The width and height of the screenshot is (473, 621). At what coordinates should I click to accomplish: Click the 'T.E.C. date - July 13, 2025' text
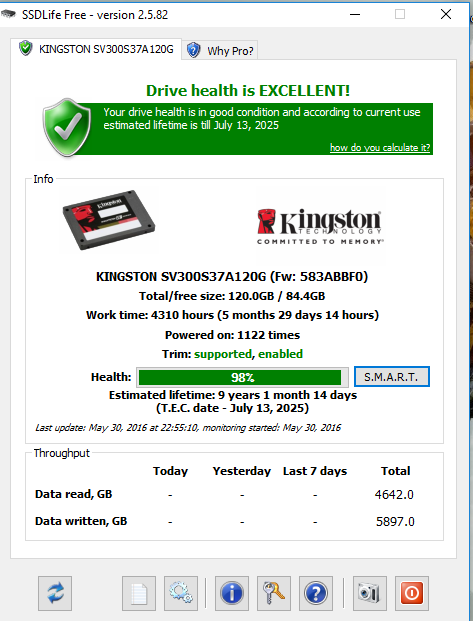232,408
